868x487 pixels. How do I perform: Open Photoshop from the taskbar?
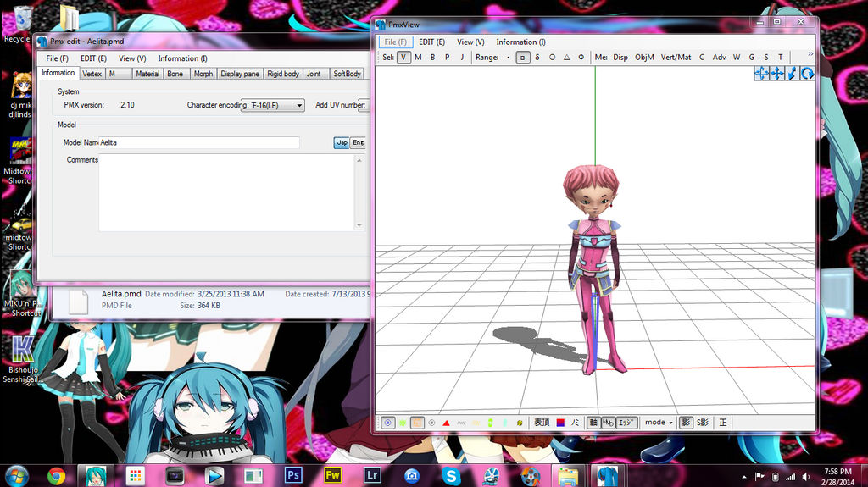[x=293, y=475]
